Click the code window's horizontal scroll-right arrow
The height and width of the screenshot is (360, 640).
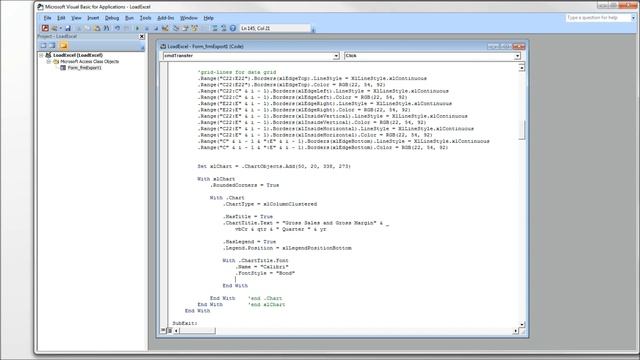(515, 331)
